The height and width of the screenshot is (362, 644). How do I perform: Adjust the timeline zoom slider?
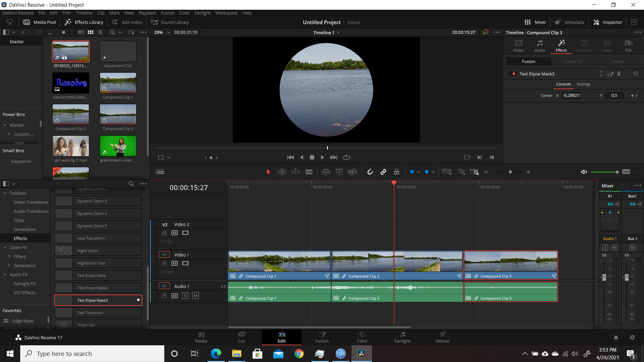click(x=510, y=172)
